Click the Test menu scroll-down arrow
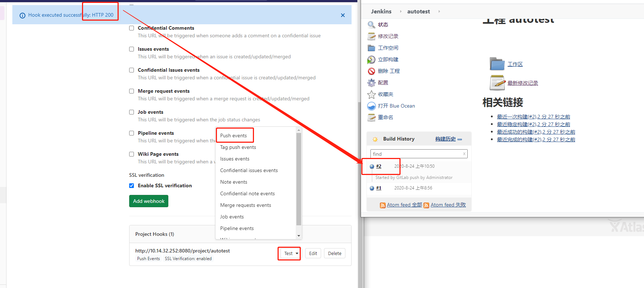The width and height of the screenshot is (644, 288). coord(299,236)
